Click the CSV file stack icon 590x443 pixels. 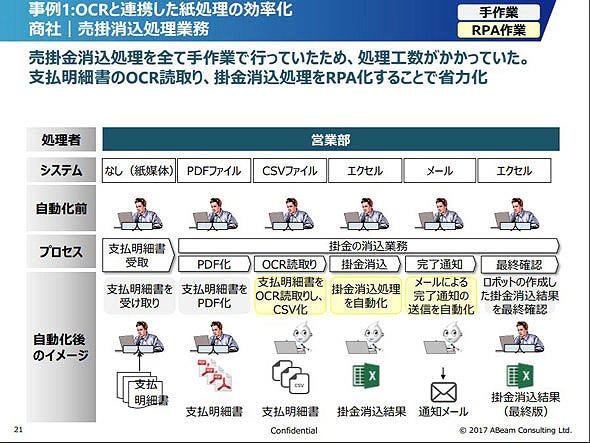pos(290,377)
